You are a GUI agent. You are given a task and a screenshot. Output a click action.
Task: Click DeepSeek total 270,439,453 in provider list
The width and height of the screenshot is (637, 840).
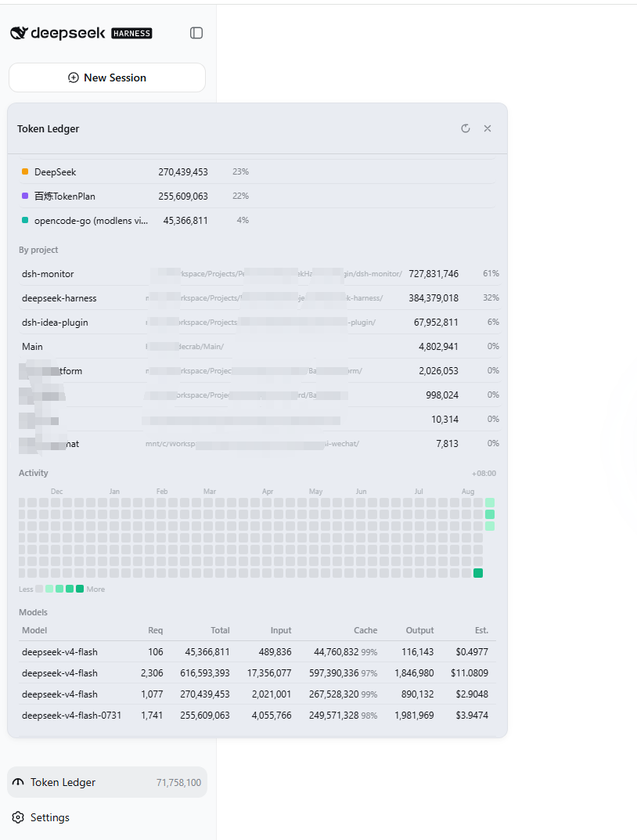click(183, 172)
